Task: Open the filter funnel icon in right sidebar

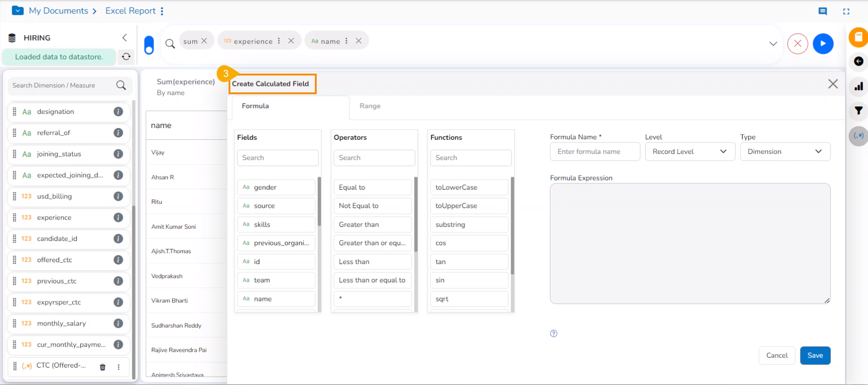Action: (858, 111)
